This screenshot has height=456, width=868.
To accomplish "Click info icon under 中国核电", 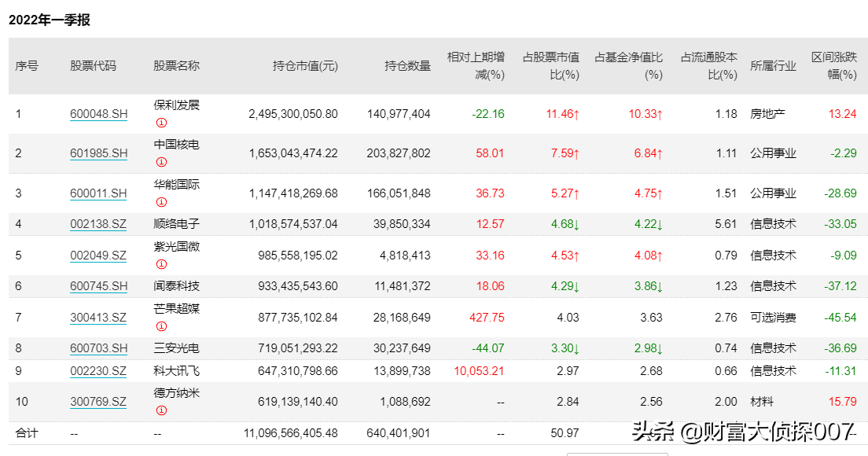I will point(161,162).
